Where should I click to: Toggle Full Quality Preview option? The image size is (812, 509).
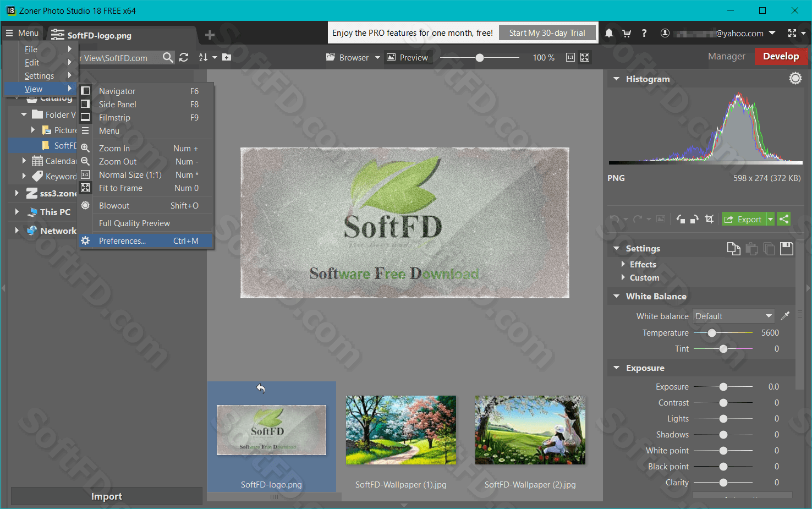tap(146, 223)
